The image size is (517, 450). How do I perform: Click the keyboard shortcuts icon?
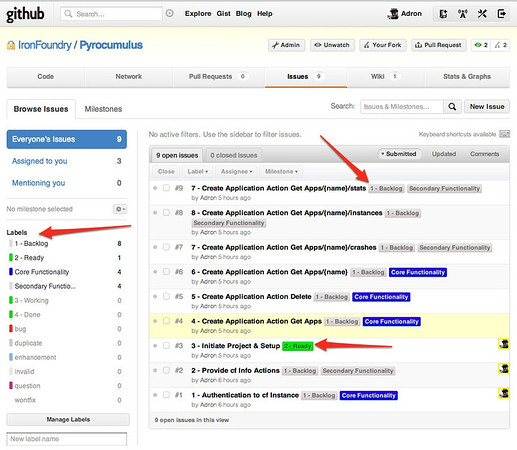click(505, 134)
